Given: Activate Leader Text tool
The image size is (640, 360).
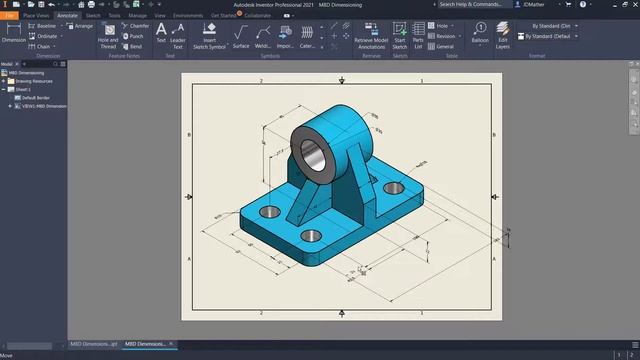Looking at the screenshot, I should pyautogui.click(x=178, y=36).
